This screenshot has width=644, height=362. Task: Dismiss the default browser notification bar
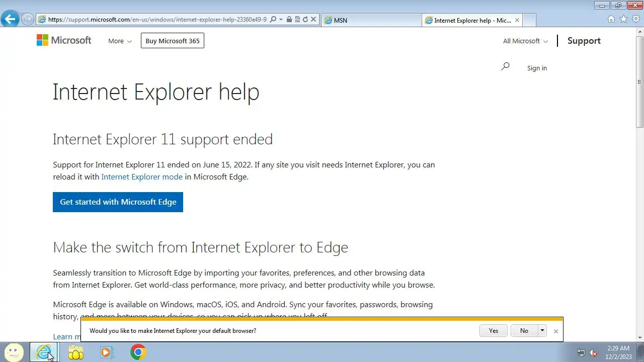coord(555,331)
